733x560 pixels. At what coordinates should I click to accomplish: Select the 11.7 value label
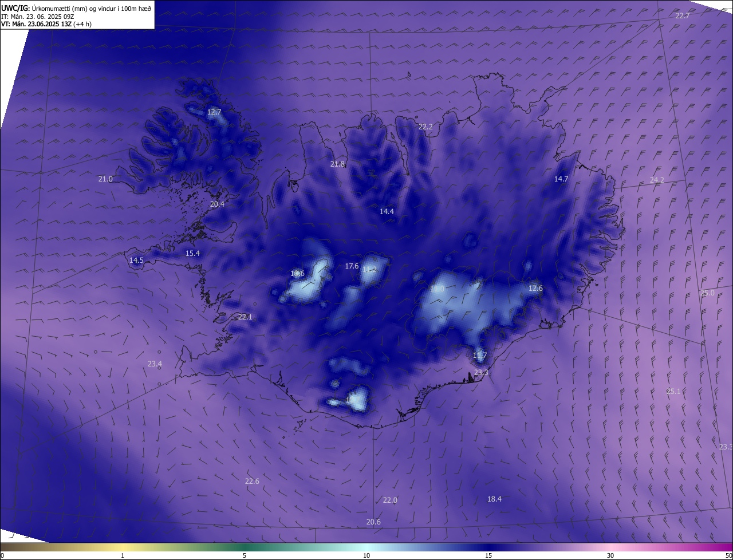click(480, 355)
